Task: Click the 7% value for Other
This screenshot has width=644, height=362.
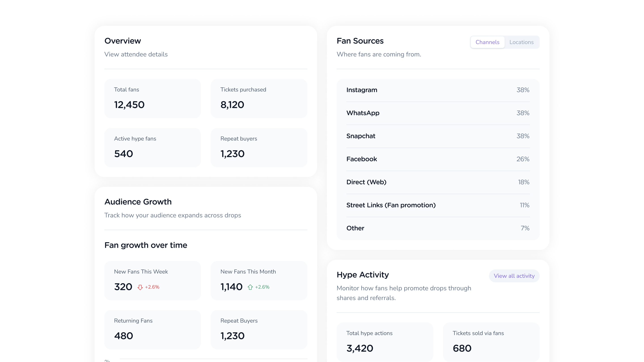Action: 525,228
